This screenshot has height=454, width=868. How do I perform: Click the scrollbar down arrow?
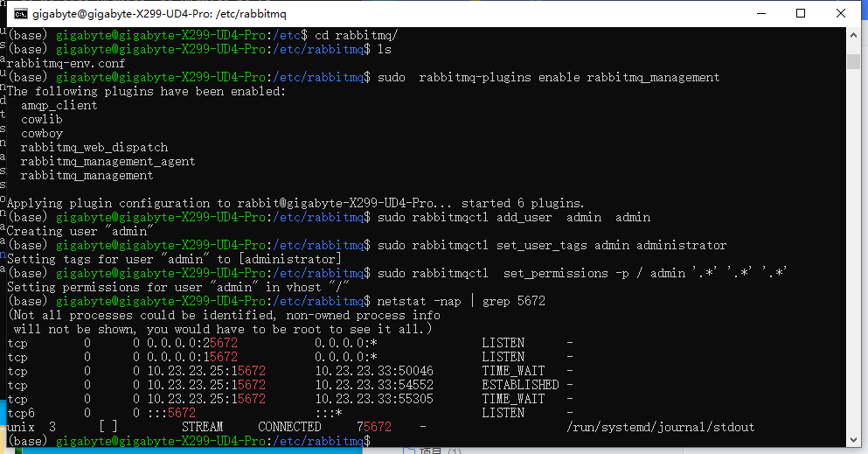tap(853, 440)
